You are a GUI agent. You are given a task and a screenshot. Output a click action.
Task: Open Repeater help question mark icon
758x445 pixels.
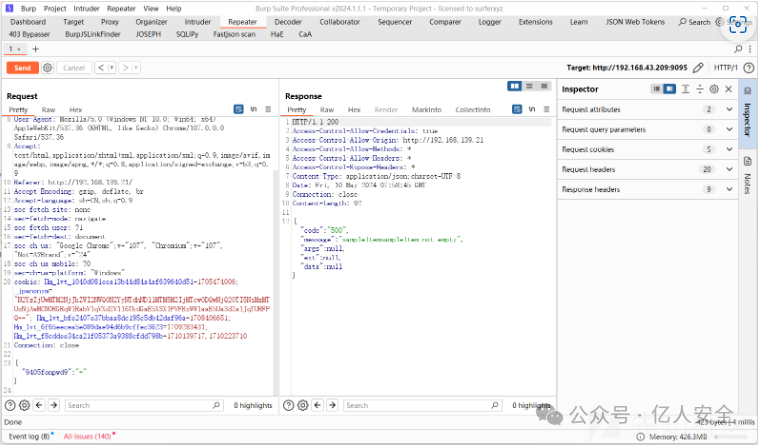[x=748, y=68]
